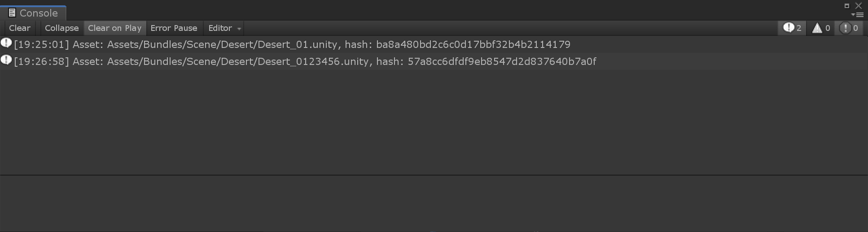This screenshot has width=868, height=232.
Task: Click inside the empty log detail pane
Action: [x=434, y=203]
